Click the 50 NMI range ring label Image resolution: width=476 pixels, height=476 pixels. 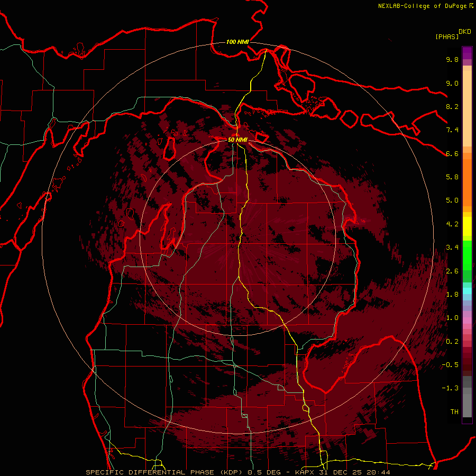[237, 140]
